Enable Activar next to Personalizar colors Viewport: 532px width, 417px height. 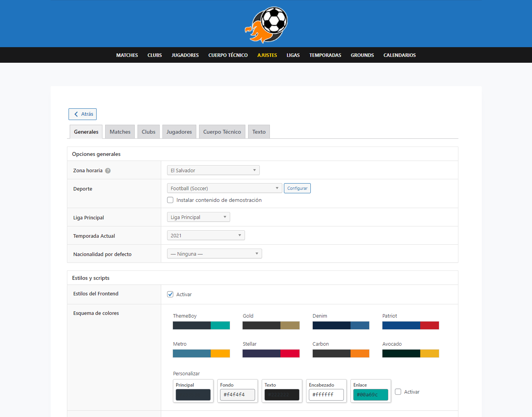[398, 392]
